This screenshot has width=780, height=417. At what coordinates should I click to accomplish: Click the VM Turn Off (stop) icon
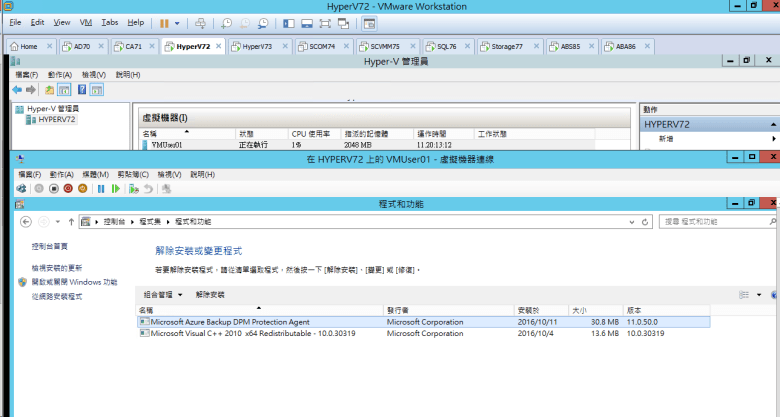click(x=53, y=188)
